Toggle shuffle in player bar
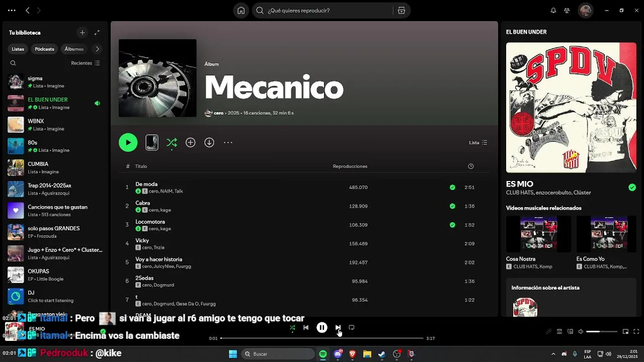The height and width of the screenshot is (362, 644). (292, 328)
